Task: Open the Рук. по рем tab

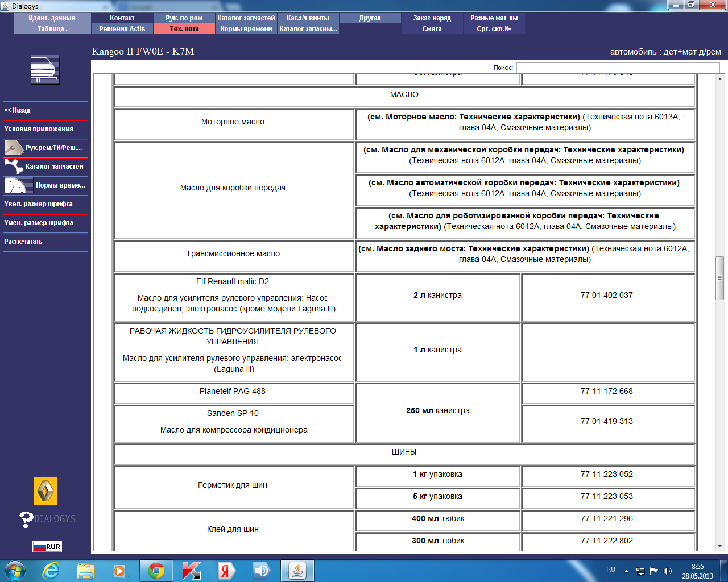Action: pyautogui.click(x=184, y=18)
